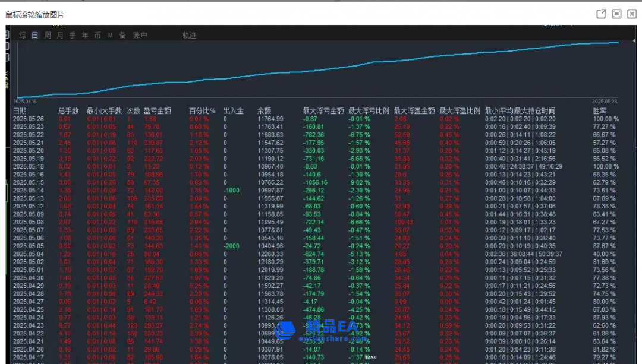The image size is (642, 364).
Task: Sort by the 日期 column header
Action: (20, 111)
